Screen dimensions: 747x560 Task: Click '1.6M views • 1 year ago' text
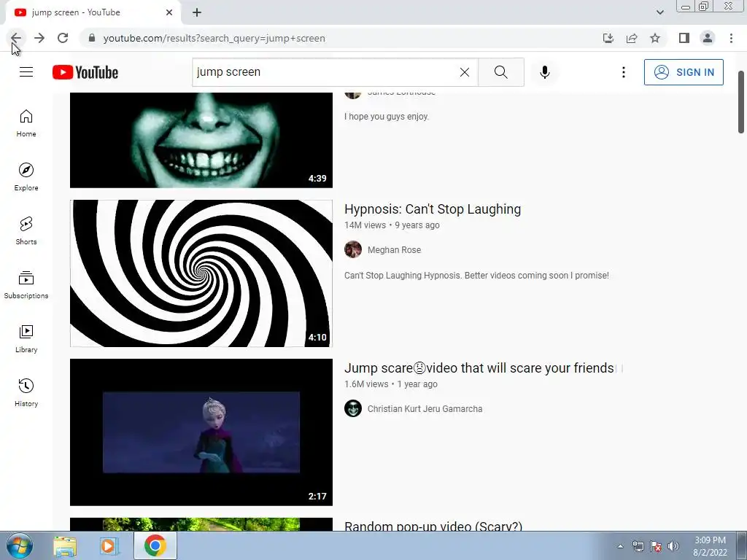pos(391,384)
